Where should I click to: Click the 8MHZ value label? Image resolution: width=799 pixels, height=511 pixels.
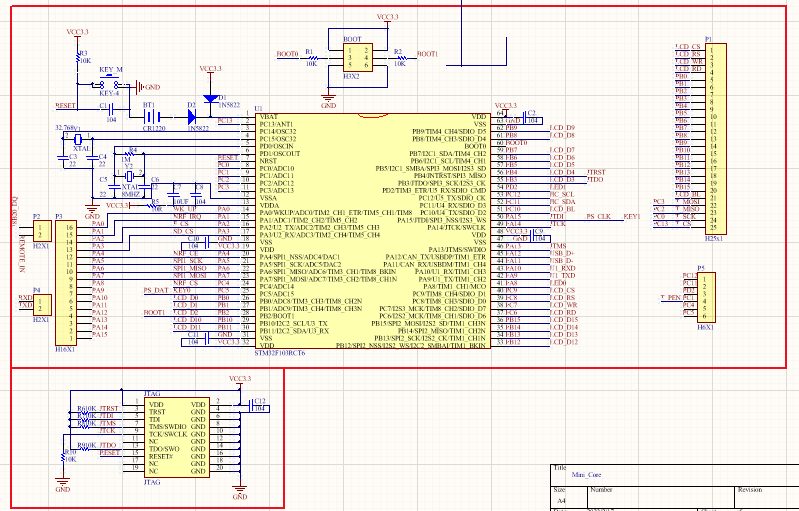click(130, 194)
